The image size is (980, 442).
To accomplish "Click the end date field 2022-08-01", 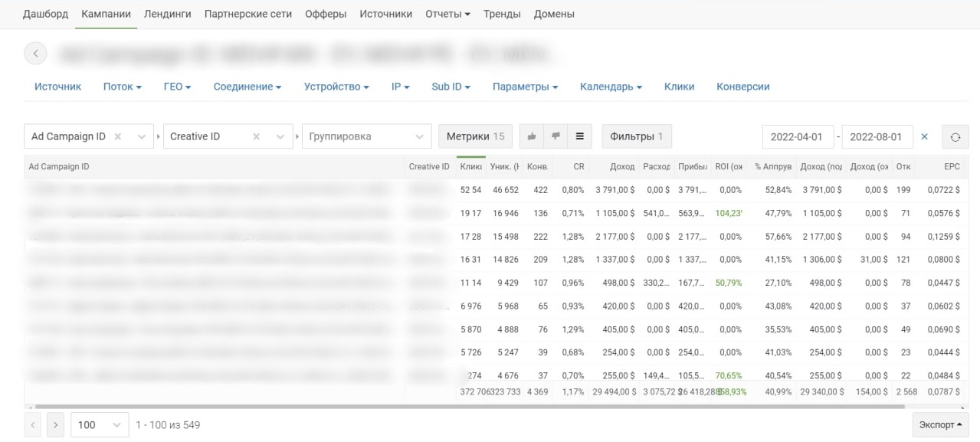I will click(877, 137).
